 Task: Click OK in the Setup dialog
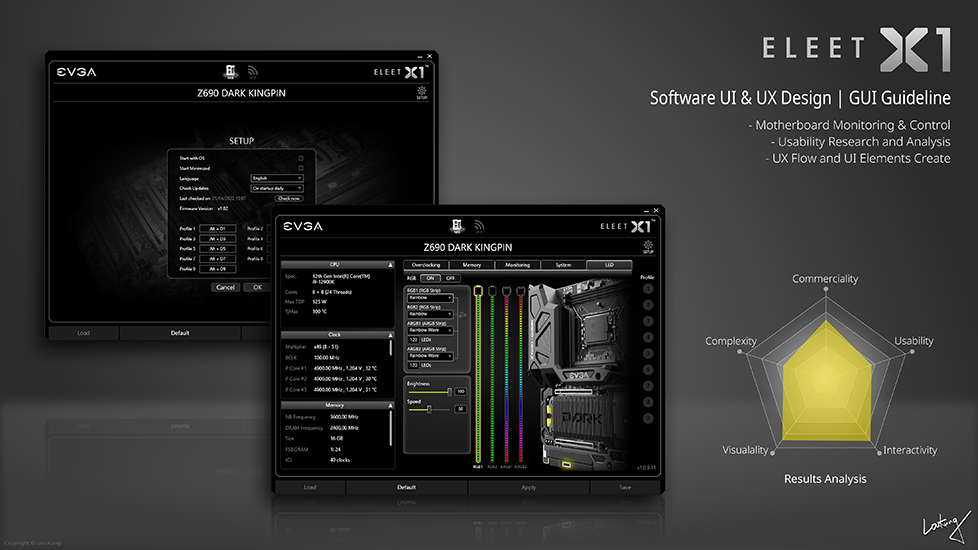point(257,287)
